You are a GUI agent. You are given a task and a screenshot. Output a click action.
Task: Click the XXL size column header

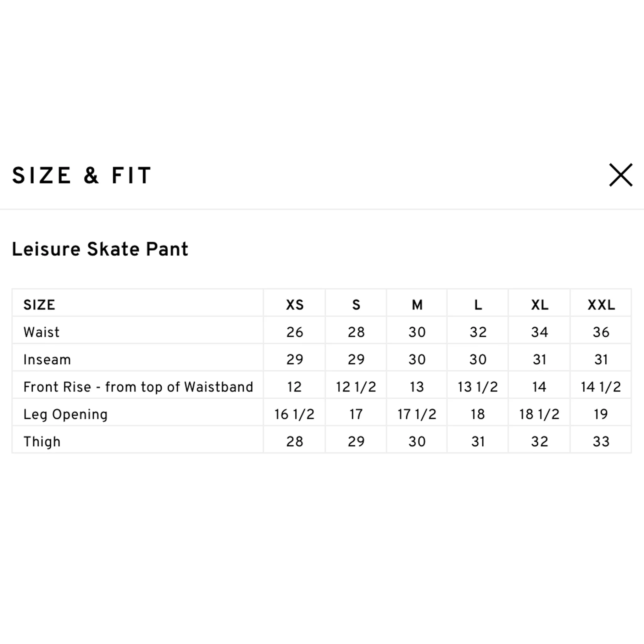click(601, 305)
